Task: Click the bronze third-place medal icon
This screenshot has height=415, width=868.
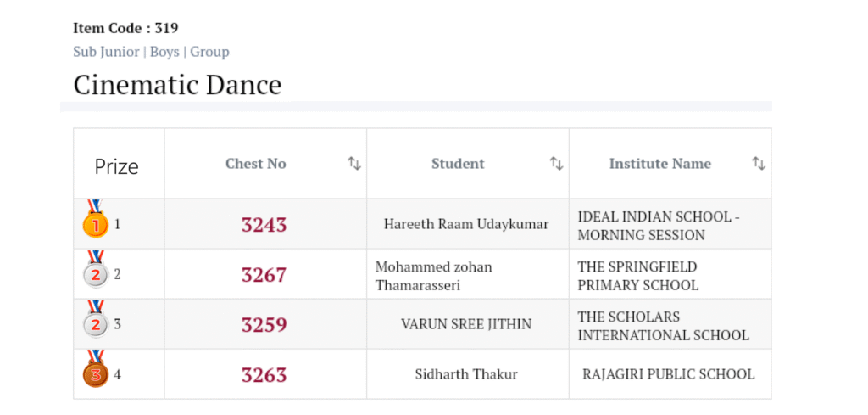Action: (95, 373)
